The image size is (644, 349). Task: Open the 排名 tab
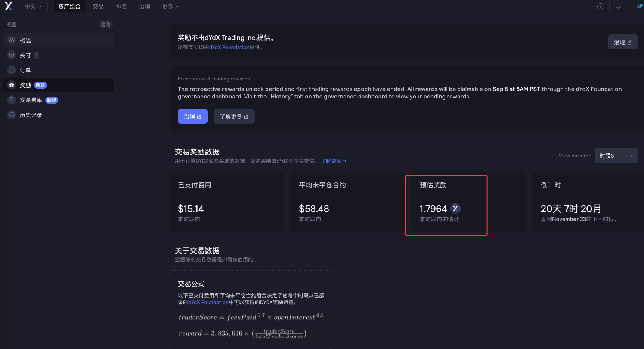tap(121, 6)
